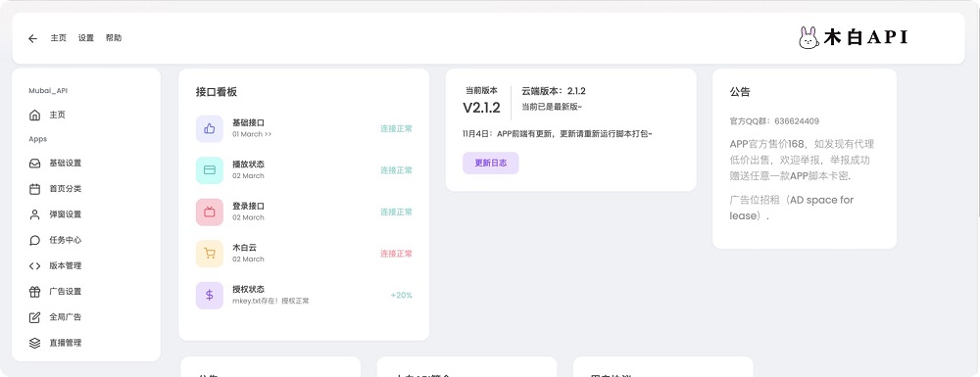Image resolution: width=980 pixels, height=377 pixels.
Task: Click the 首页分类 calendar icon
Action: coord(35,188)
